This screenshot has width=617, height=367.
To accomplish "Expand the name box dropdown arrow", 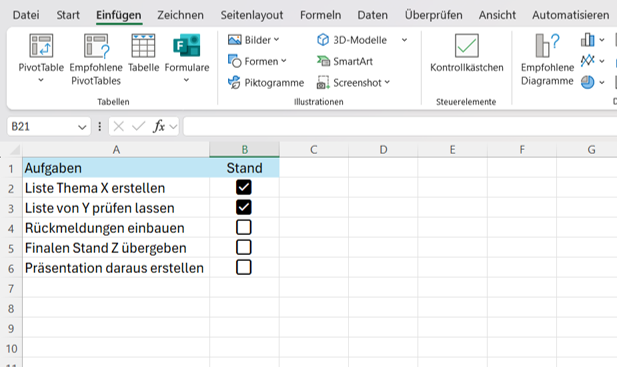I will [82, 127].
